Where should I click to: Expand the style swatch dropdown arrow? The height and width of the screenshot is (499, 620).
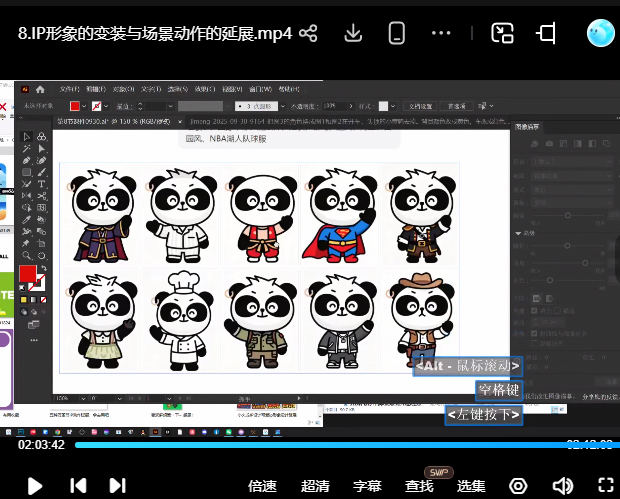coord(393,106)
